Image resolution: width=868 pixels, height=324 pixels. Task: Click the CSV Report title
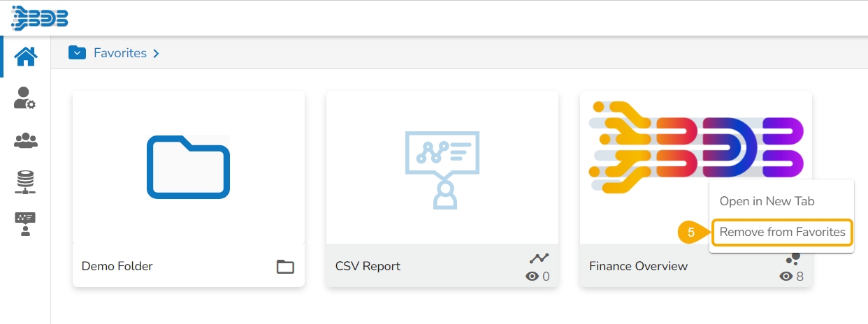point(368,266)
